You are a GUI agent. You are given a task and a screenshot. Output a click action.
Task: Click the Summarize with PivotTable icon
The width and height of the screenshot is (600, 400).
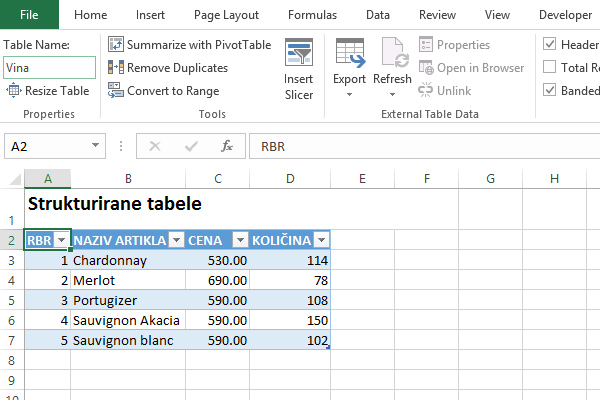115,45
